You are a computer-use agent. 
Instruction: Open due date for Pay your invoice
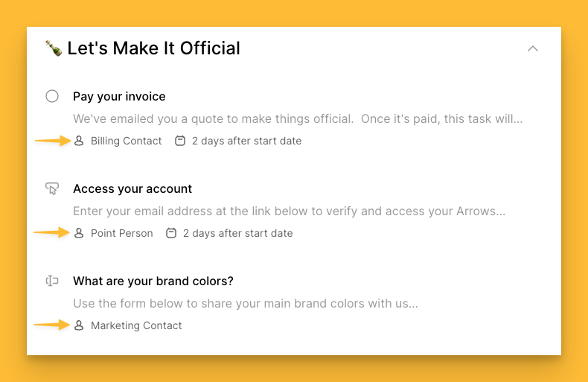coord(246,141)
